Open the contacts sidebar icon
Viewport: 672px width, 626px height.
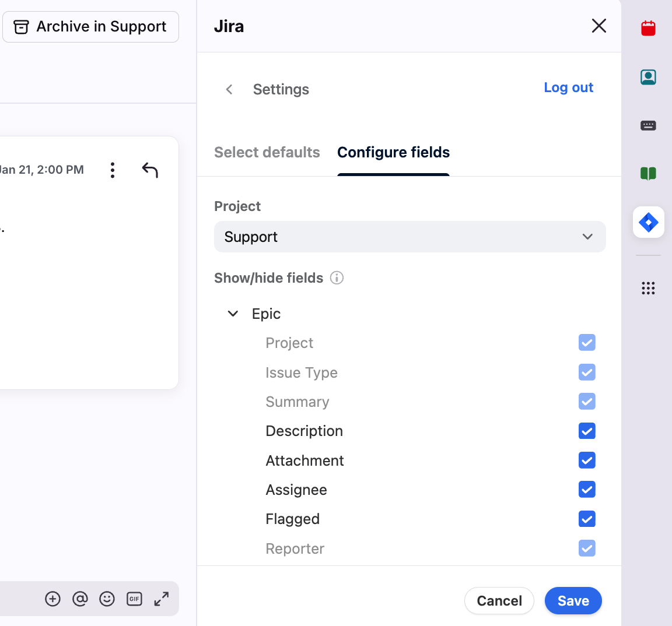pos(648,77)
